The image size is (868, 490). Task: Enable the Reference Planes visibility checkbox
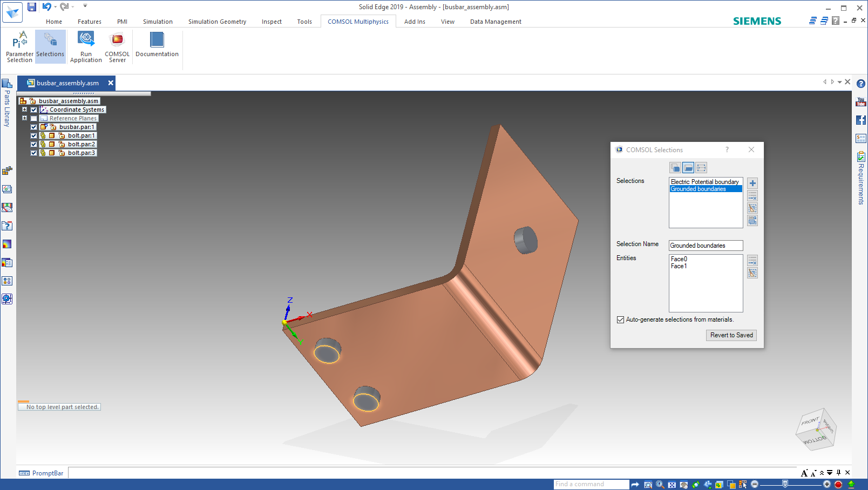33,118
